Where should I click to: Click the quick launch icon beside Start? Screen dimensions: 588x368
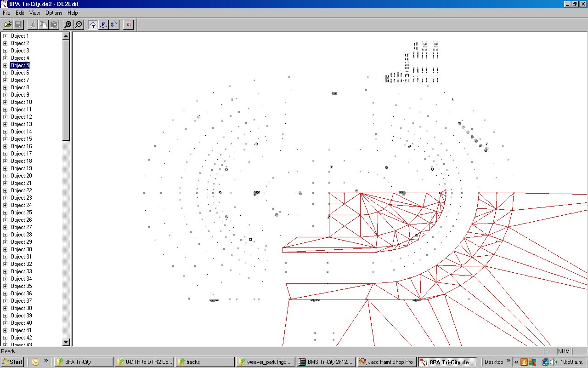coord(35,362)
